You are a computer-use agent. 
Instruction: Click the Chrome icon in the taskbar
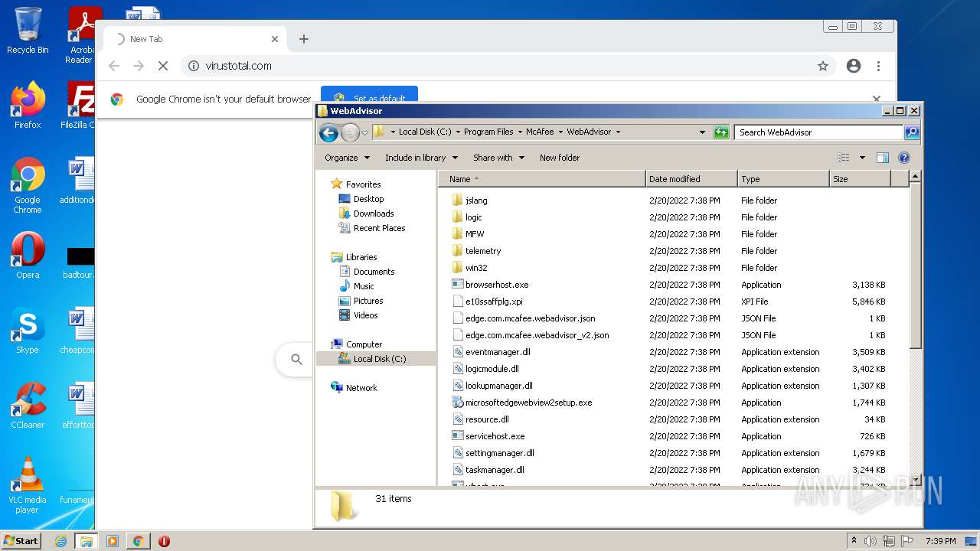138,541
